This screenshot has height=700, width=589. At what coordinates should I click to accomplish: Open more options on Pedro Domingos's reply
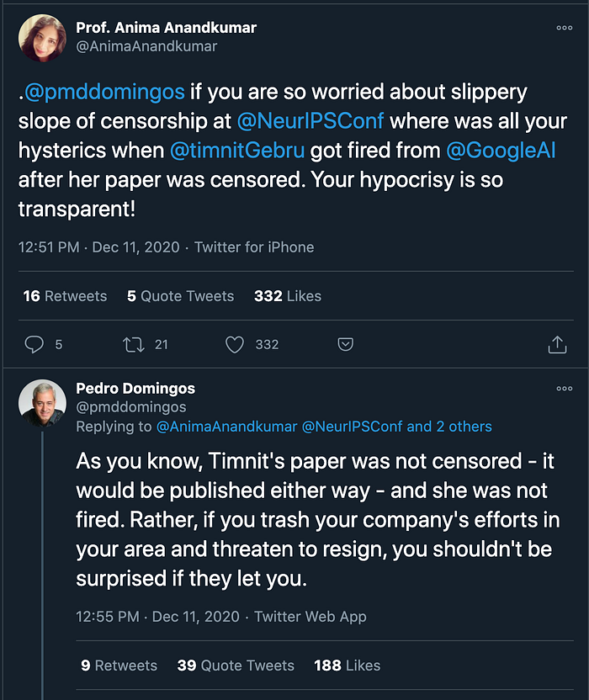click(564, 389)
